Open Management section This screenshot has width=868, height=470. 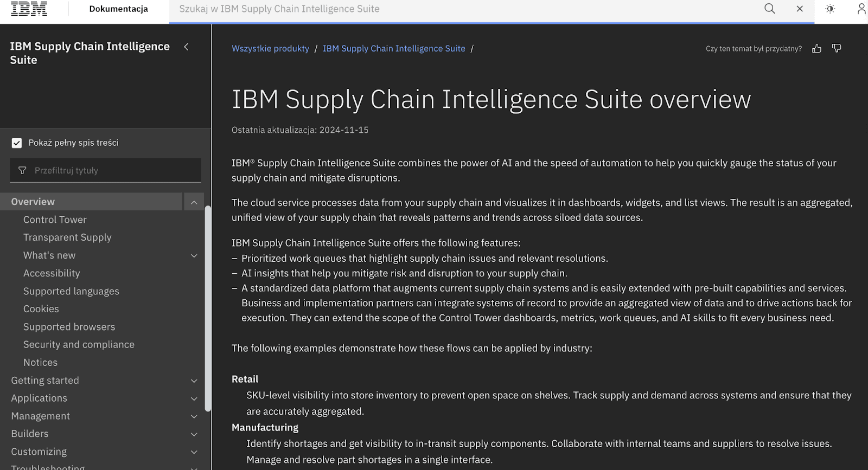pyautogui.click(x=40, y=416)
